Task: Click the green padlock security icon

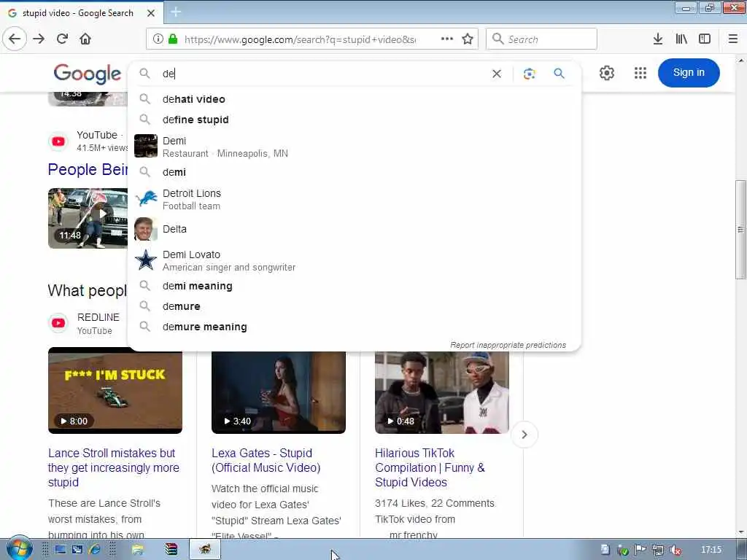Action: (173, 39)
